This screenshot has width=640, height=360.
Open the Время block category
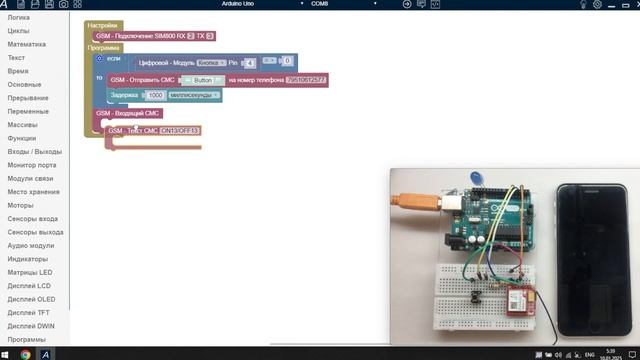coord(18,71)
